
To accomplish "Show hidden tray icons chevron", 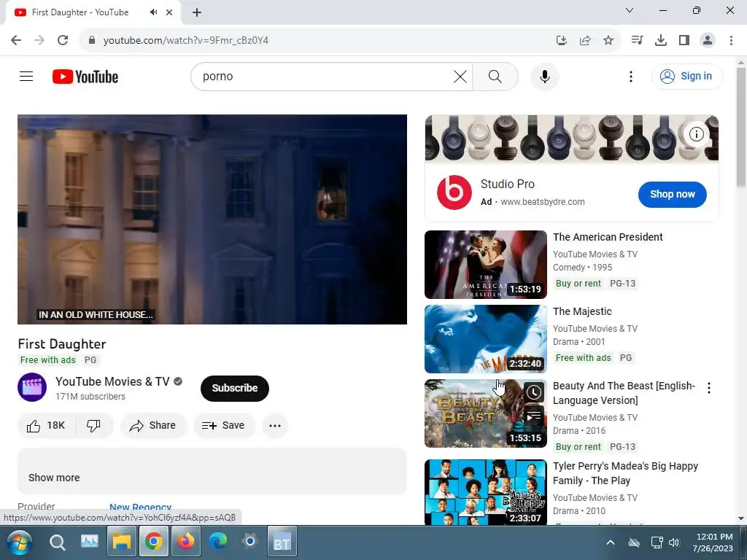I will pyautogui.click(x=611, y=542).
